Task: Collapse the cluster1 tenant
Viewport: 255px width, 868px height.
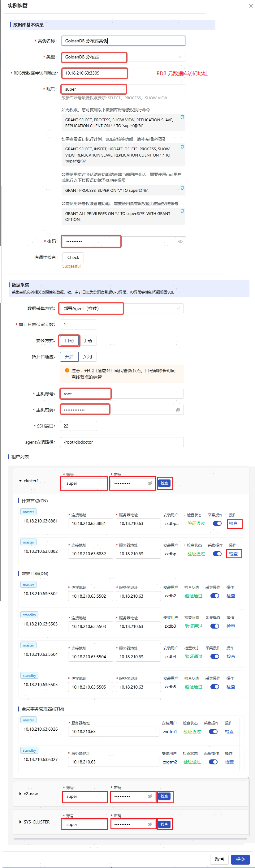Action: [20, 481]
